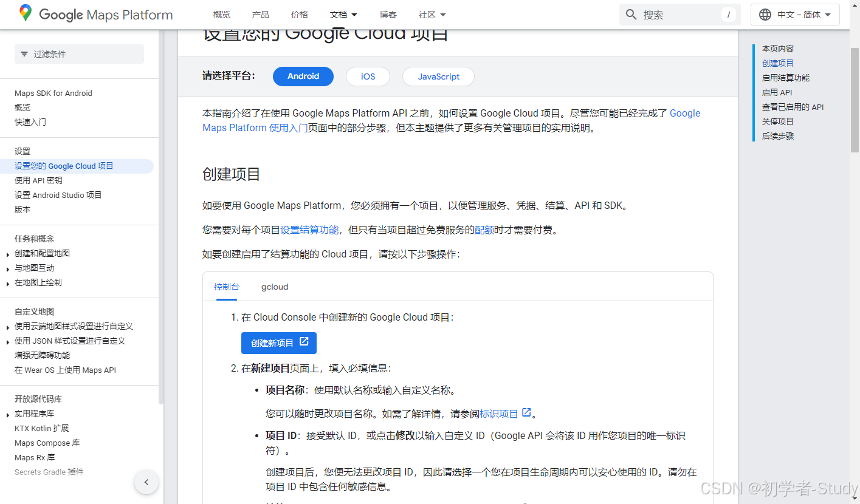The width and height of the screenshot is (860, 504).
Task: Click the search magnifier icon
Action: pos(631,15)
